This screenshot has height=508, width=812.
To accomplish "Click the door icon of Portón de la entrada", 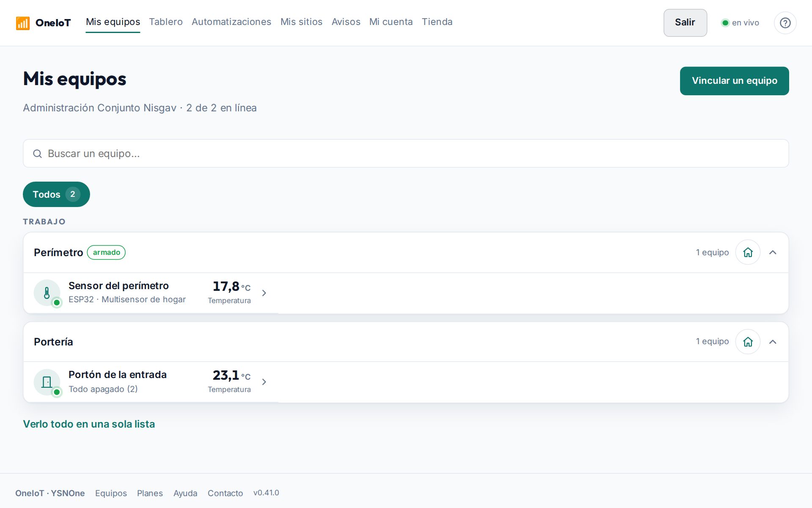I will (x=47, y=382).
